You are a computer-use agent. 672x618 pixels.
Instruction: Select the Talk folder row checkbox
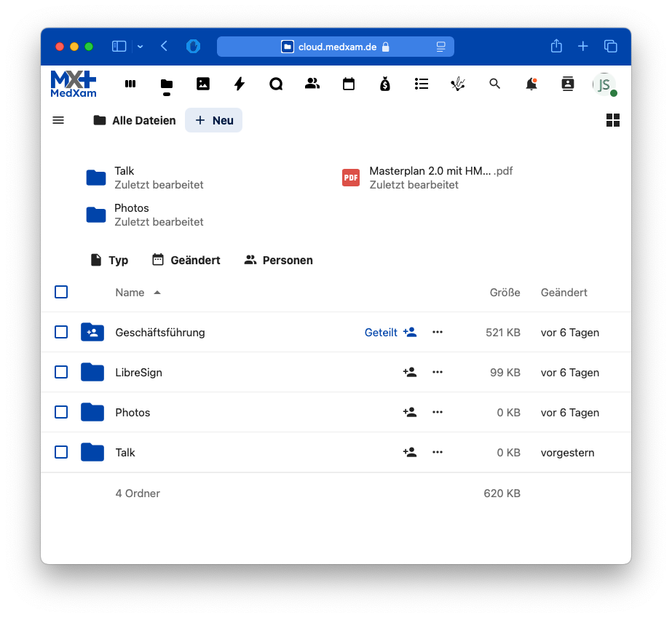point(61,452)
